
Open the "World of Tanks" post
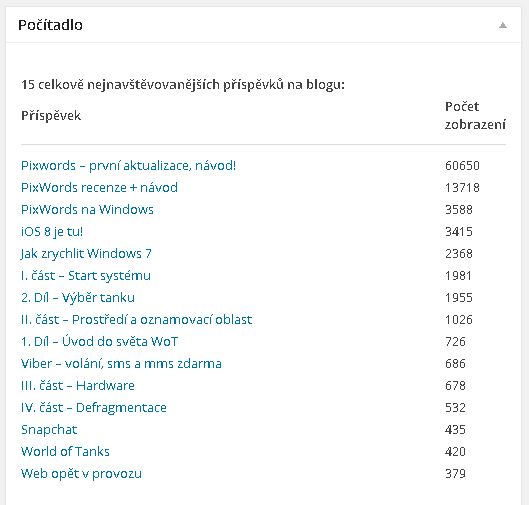tap(65, 451)
